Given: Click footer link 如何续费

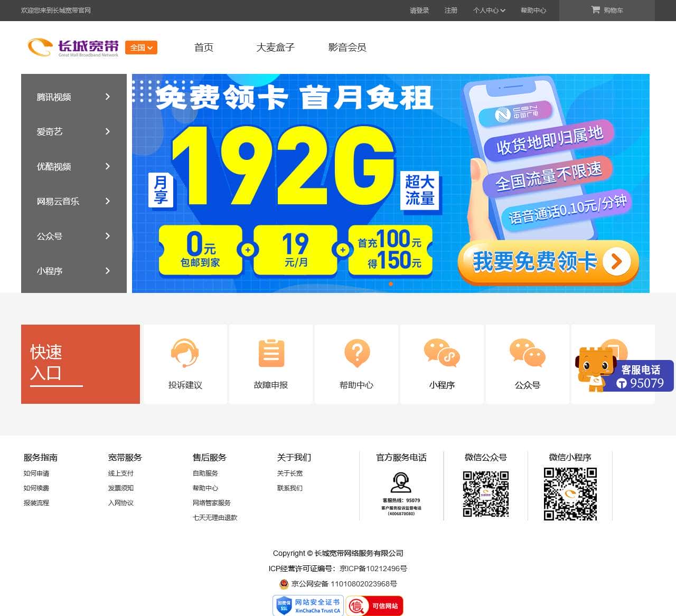Looking at the screenshot, I should point(36,488).
